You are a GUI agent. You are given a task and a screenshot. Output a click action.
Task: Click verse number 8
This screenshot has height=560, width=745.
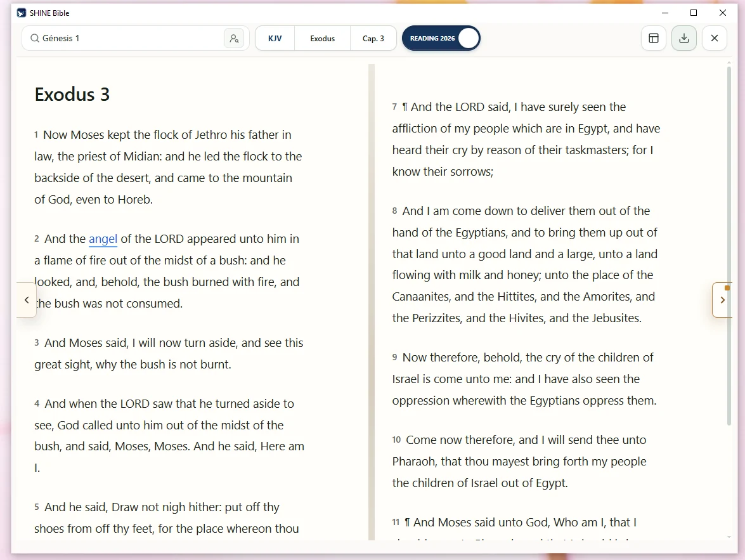pyautogui.click(x=394, y=211)
